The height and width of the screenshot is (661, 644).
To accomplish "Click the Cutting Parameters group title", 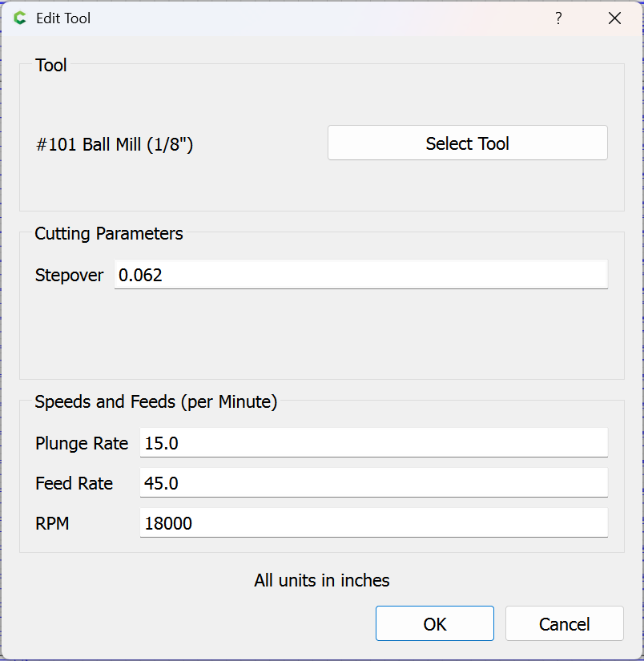I will pos(109,233).
